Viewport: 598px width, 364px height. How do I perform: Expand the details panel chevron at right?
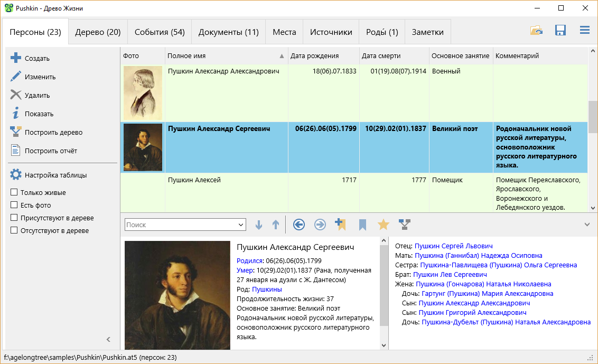click(587, 225)
